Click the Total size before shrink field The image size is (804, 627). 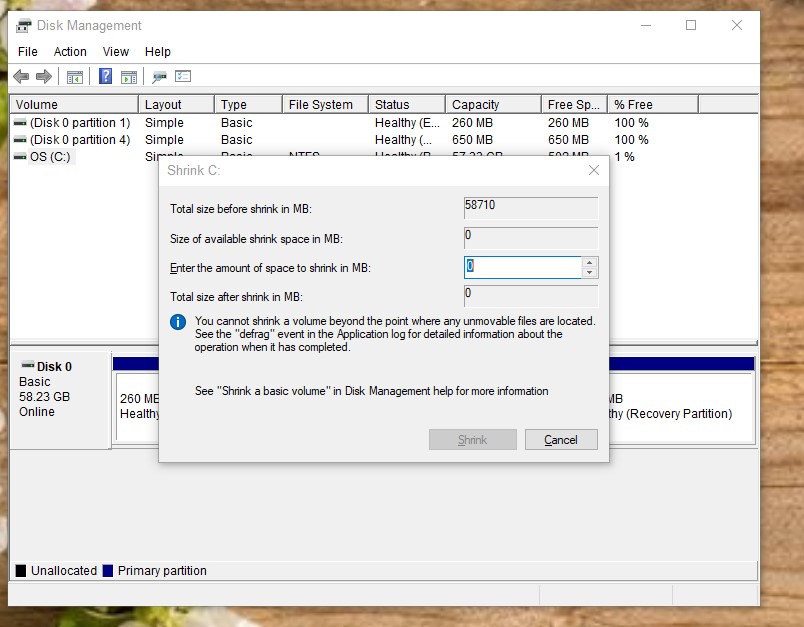pos(531,209)
